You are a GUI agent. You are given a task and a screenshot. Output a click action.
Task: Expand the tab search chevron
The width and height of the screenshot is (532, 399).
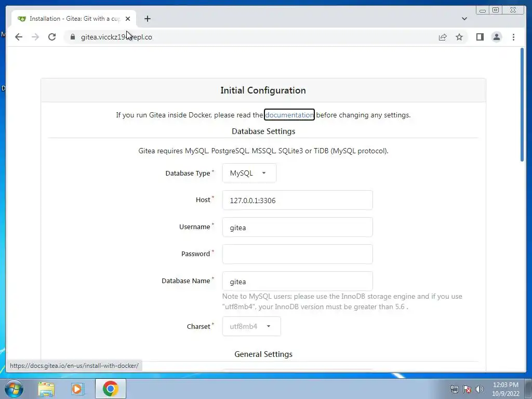click(x=464, y=19)
